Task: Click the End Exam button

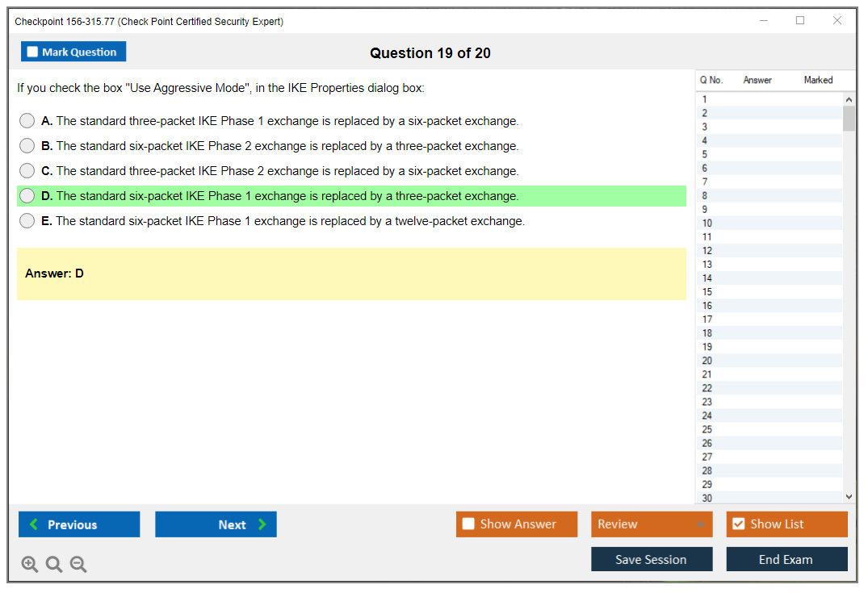Action: (x=786, y=559)
